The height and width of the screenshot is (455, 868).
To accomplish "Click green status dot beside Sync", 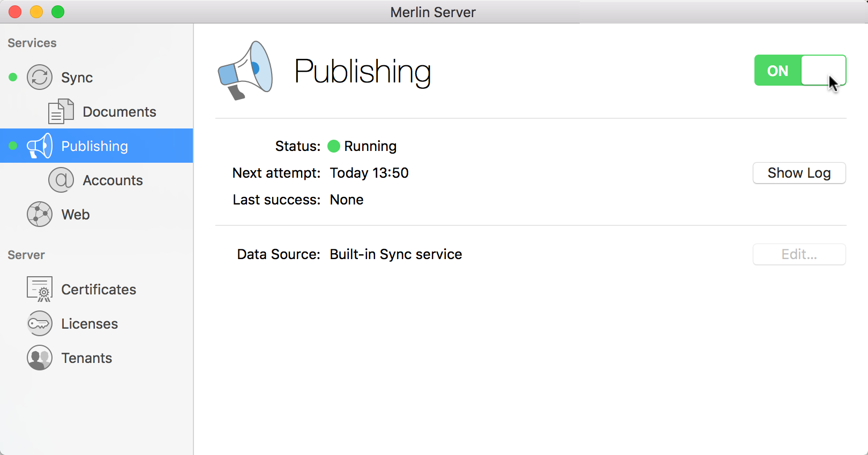I will [13, 77].
